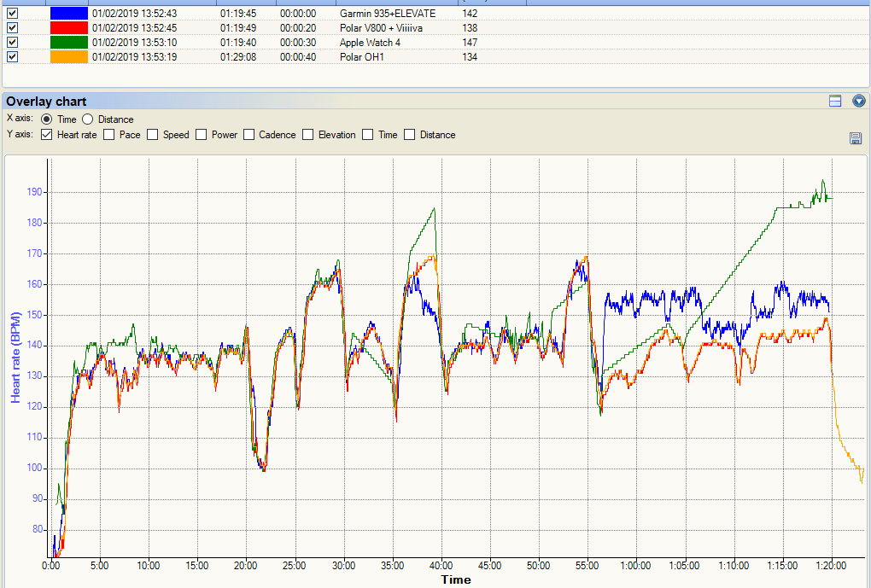Click the 01:19:45 duration cell
Image resolution: width=871 pixels, height=588 pixels.
click(x=238, y=14)
